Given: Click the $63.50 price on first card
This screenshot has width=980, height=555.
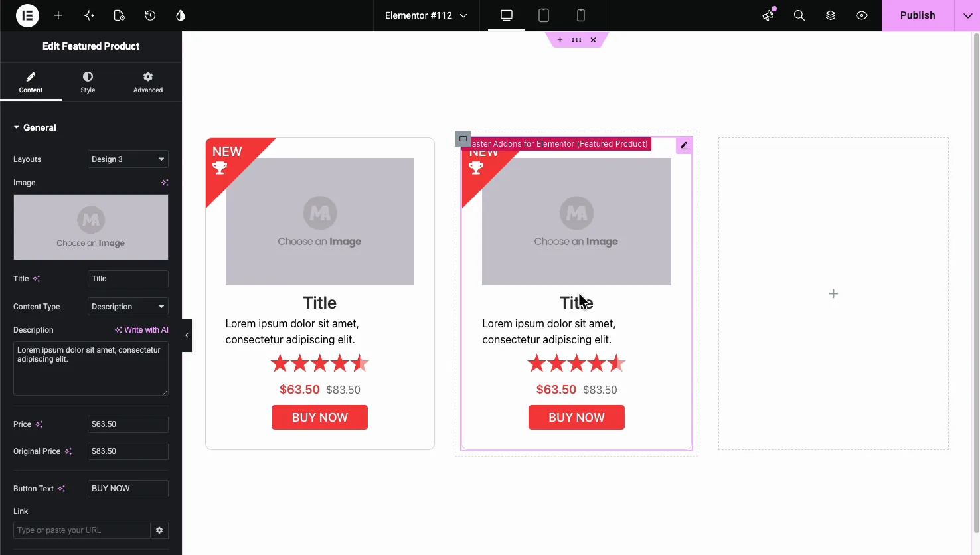Looking at the screenshot, I should click(299, 390).
